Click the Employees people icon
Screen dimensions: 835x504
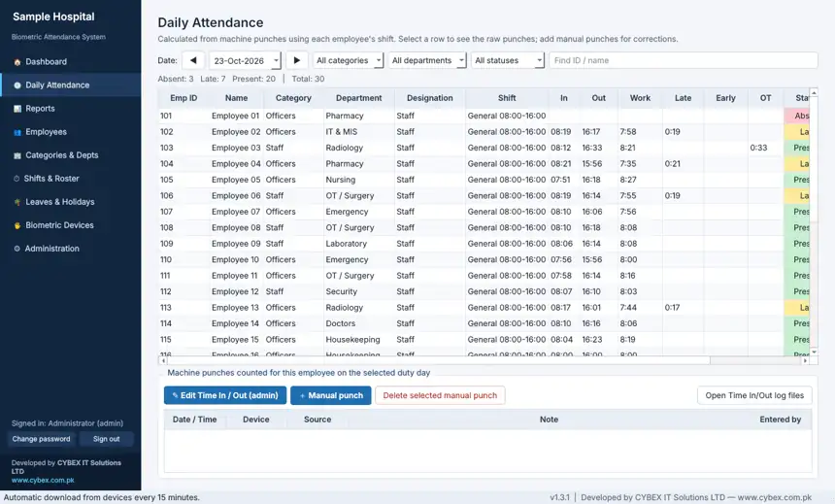(17, 132)
